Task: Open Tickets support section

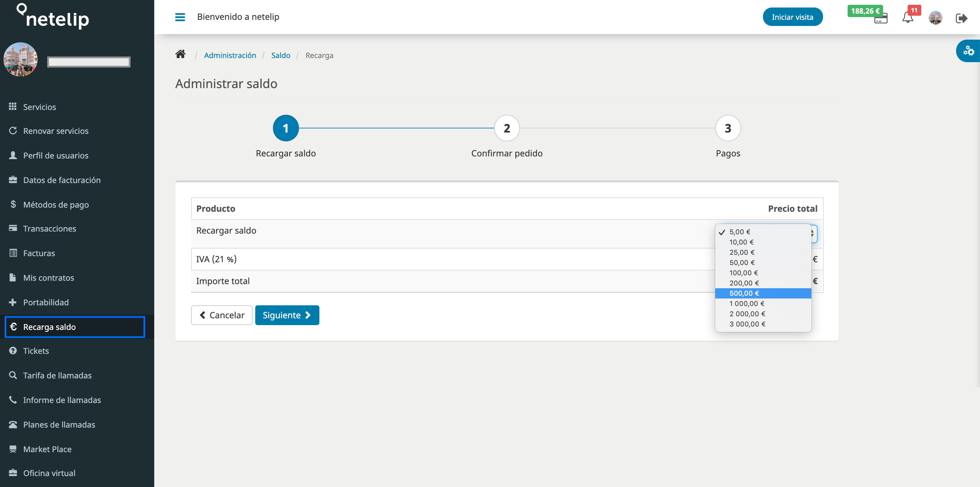Action: click(x=35, y=351)
